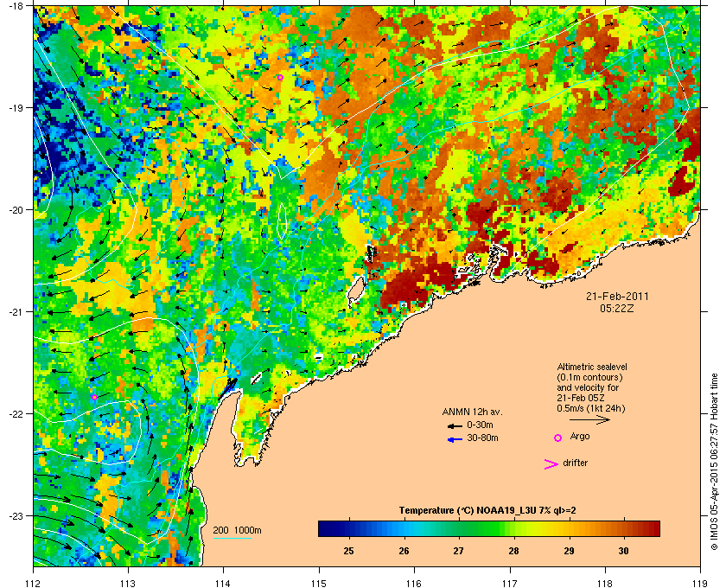
Task: Click the colorbar tick label 26
Action: (x=404, y=551)
